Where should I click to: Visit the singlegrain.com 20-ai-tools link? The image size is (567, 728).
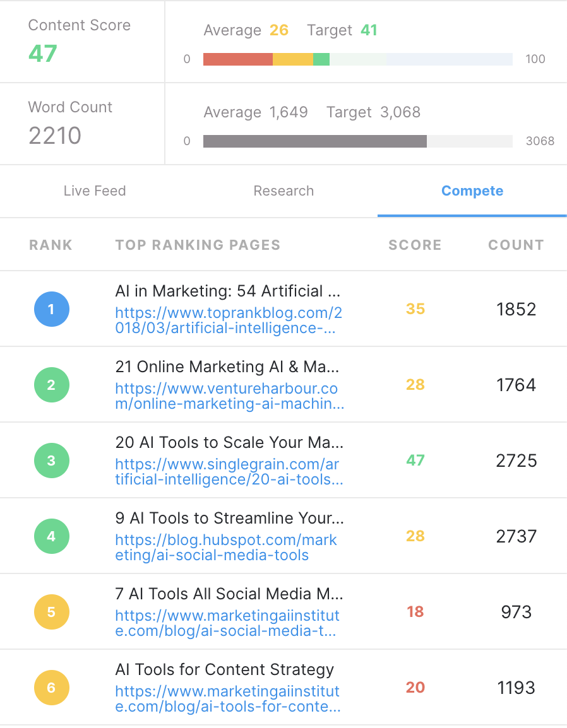(229, 472)
